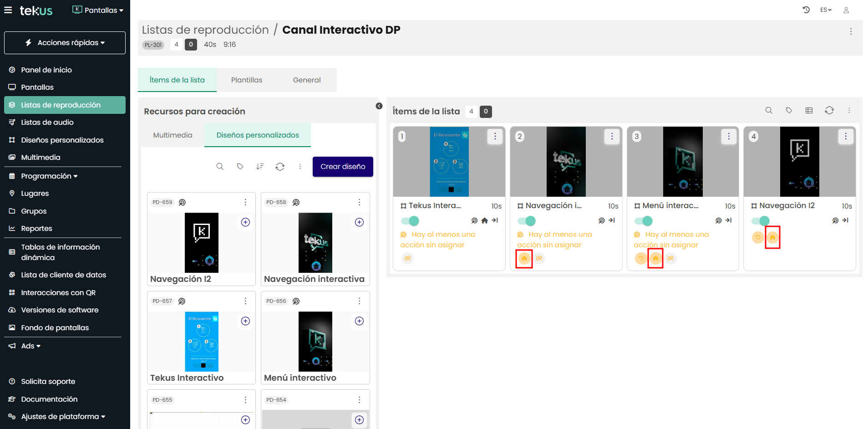Switch to the Plantillas tab
The height and width of the screenshot is (429, 868).
tap(247, 80)
